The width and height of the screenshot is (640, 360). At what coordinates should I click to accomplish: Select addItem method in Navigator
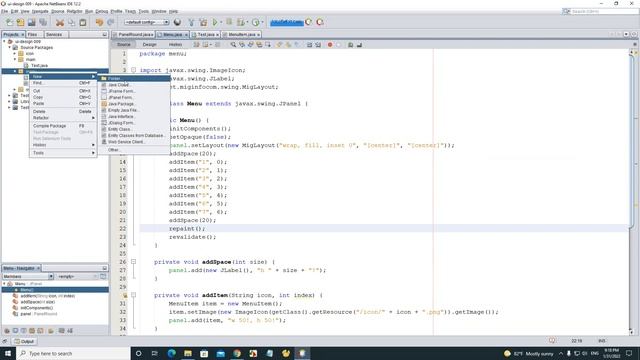(47, 296)
